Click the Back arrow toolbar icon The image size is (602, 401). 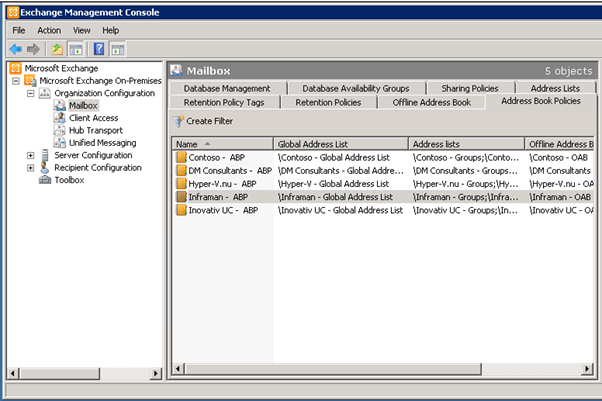pos(15,48)
